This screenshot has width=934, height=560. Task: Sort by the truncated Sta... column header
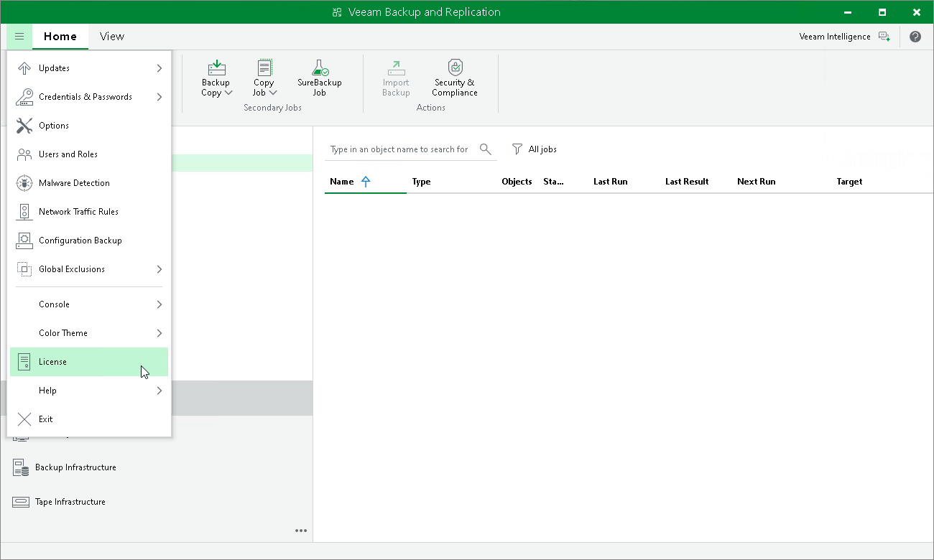click(553, 182)
